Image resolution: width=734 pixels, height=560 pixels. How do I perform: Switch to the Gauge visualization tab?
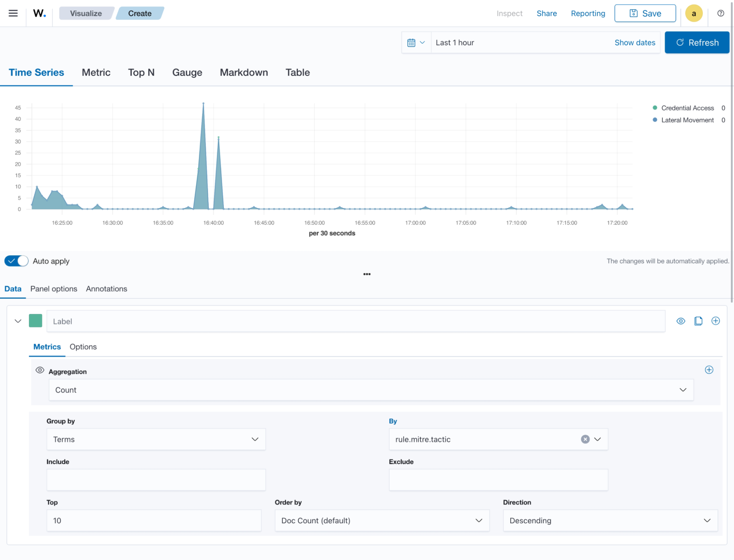point(187,72)
